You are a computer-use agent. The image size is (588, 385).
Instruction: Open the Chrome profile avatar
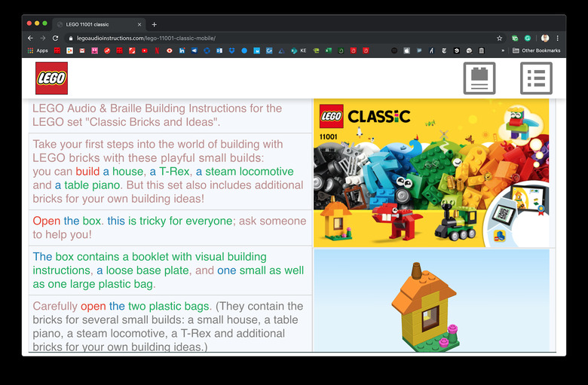(x=545, y=38)
